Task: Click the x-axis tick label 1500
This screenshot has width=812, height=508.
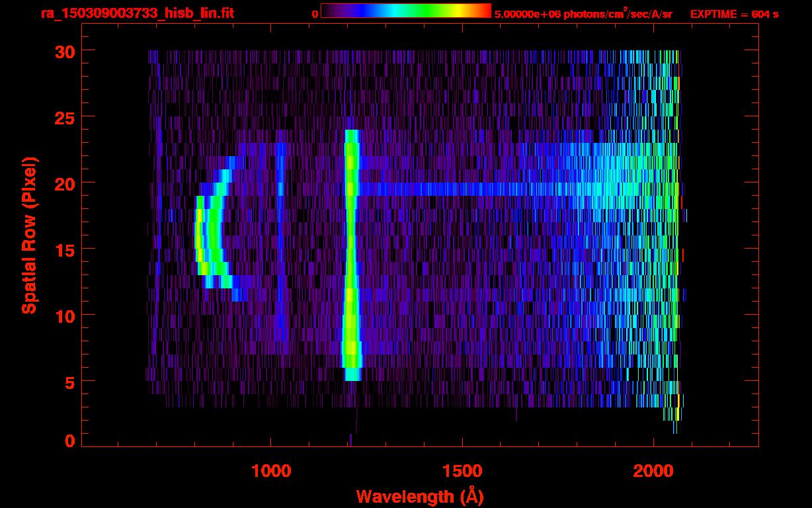Action: click(x=462, y=471)
